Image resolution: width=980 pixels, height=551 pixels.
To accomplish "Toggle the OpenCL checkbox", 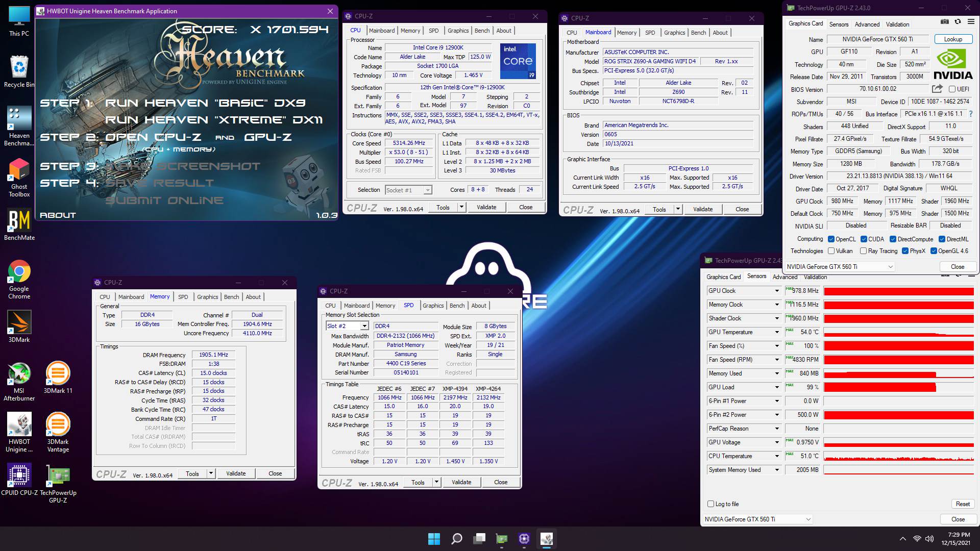I will (831, 239).
